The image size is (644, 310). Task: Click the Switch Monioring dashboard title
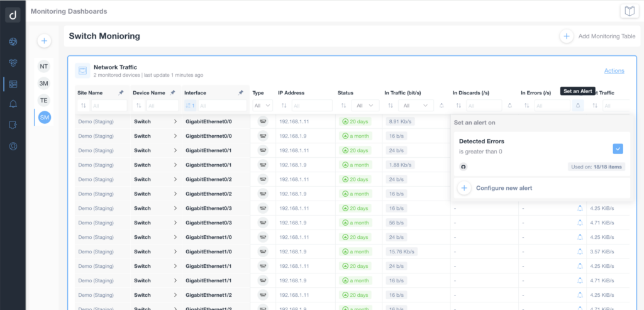tap(104, 36)
